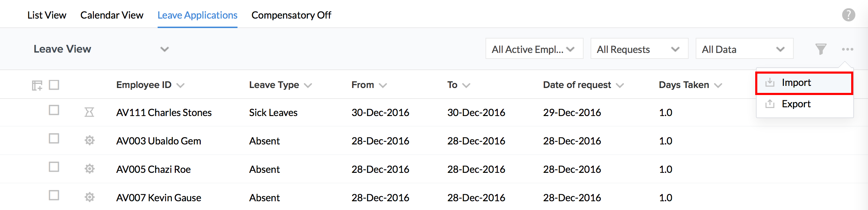Toggle the select-all checkbox in header
Viewport: 868px width, 210px height.
tap(54, 85)
